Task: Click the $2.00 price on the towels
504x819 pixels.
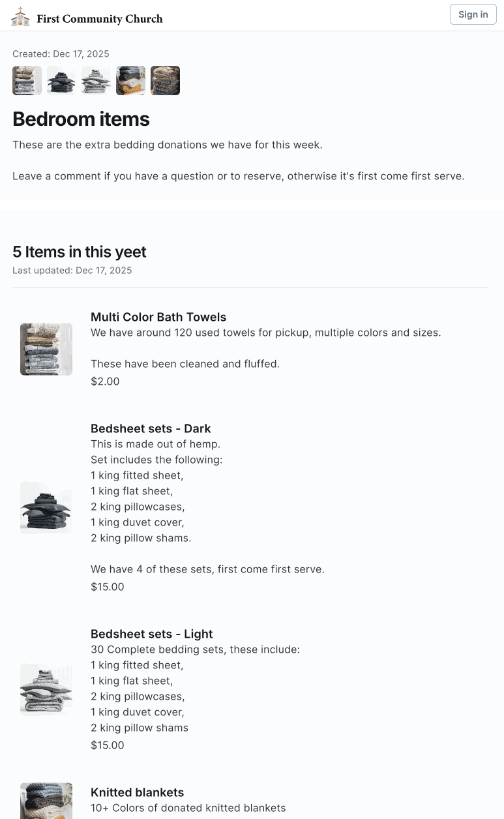Action: click(105, 381)
